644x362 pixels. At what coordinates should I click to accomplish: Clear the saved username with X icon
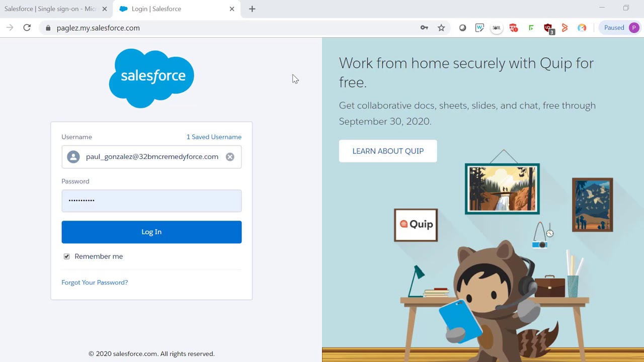coord(230,157)
